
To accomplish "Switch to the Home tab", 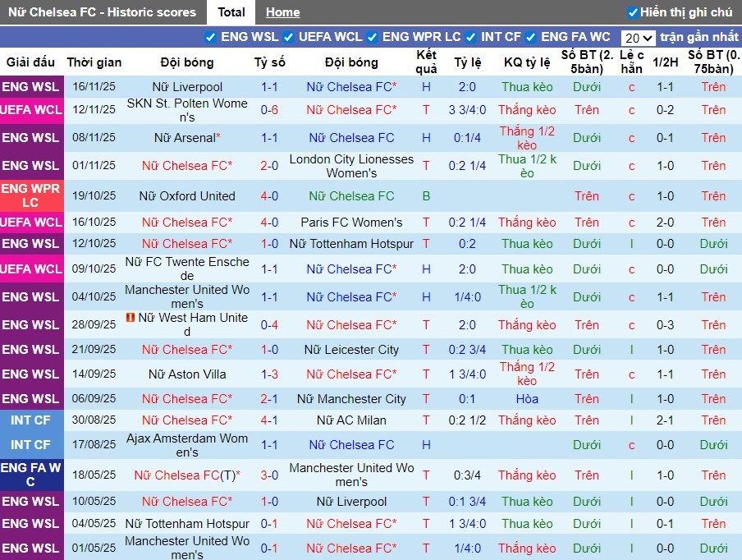I will 282,12.
